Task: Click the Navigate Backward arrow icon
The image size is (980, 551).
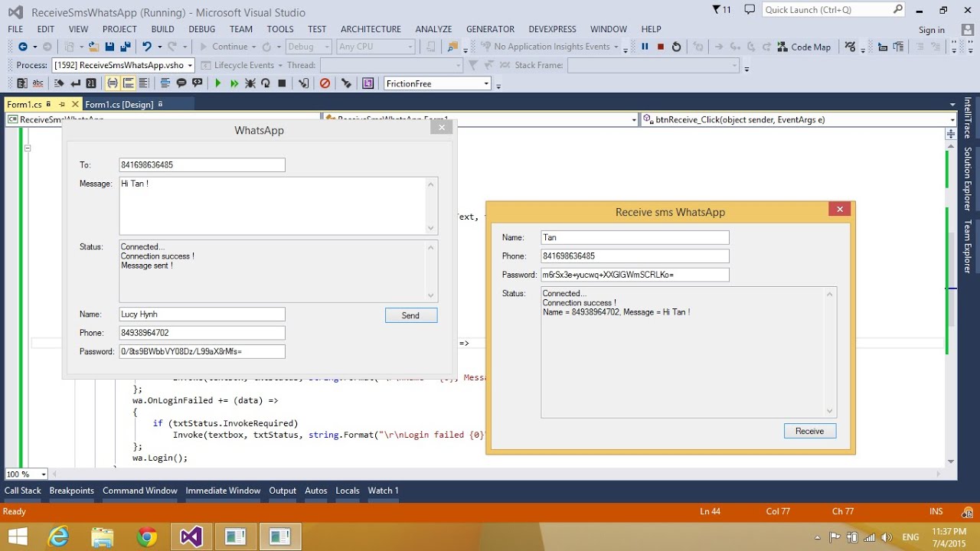Action: click(22, 47)
